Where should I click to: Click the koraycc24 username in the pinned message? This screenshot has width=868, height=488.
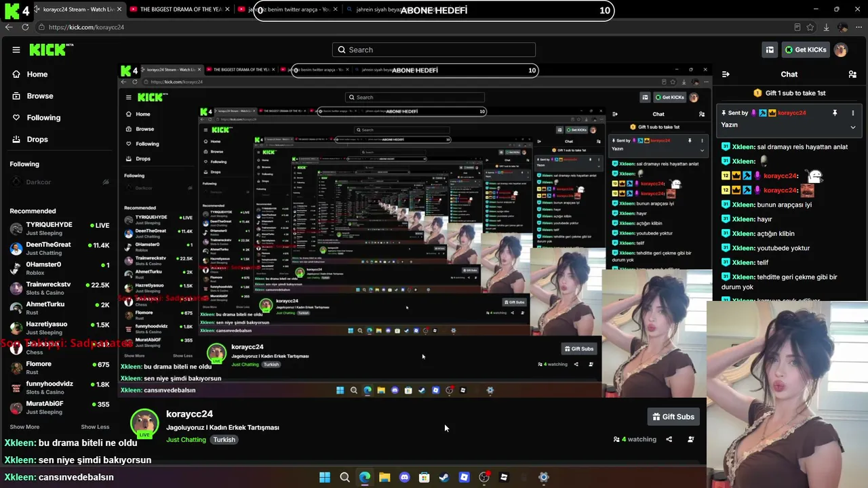(x=792, y=113)
